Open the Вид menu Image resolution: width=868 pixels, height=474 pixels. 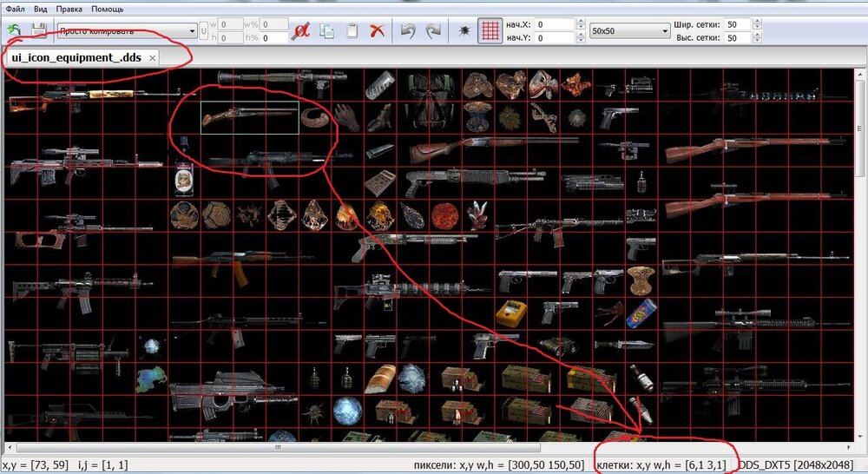(40, 9)
